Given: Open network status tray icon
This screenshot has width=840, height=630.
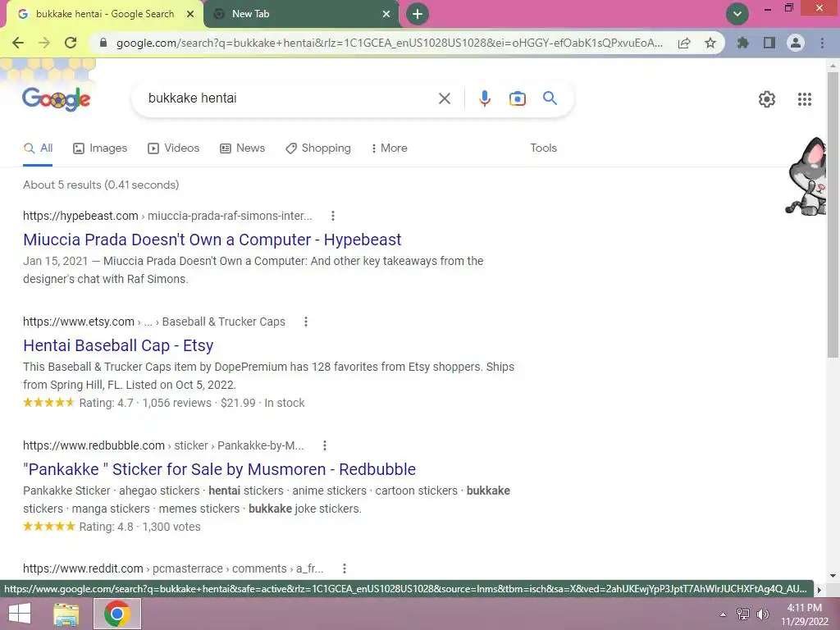Looking at the screenshot, I should point(743,614).
